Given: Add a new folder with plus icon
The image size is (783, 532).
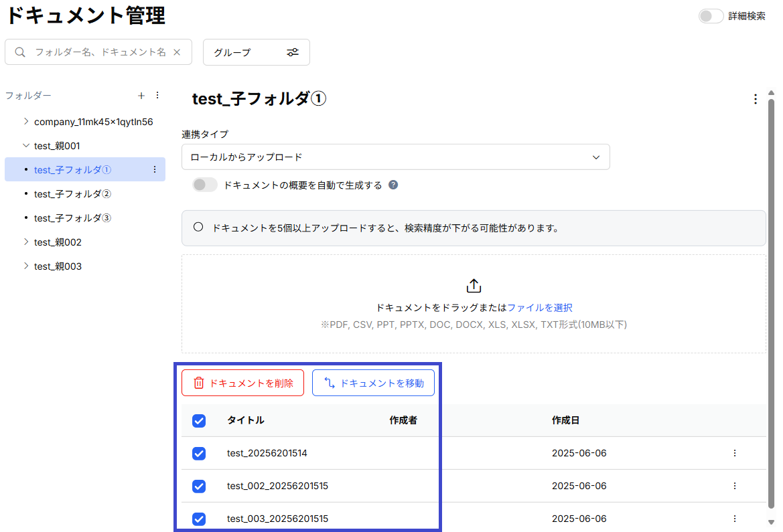Looking at the screenshot, I should click(141, 95).
